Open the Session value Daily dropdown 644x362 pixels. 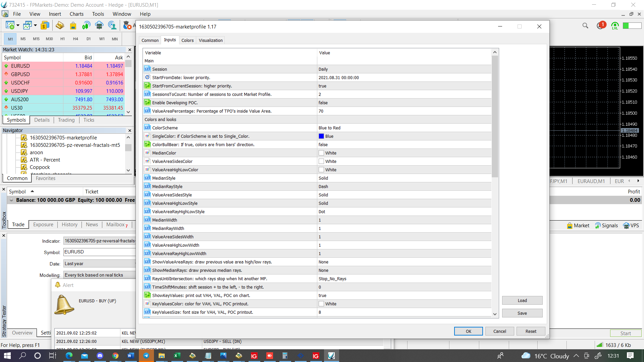click(404, 69)
